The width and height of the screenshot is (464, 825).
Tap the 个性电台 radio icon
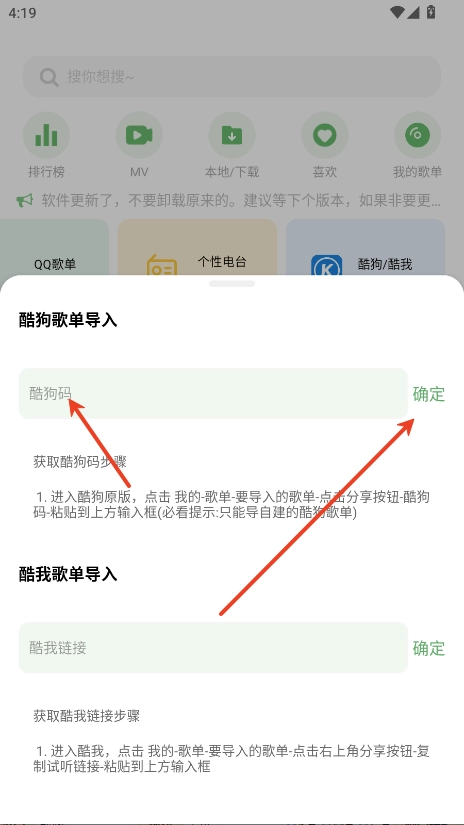point(162,266)
